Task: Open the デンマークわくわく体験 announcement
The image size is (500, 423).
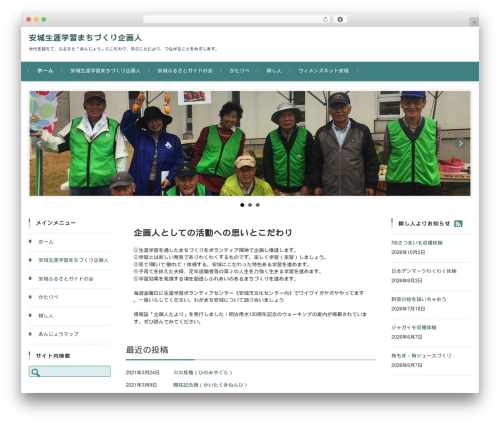Action: (x=424, y=271)
